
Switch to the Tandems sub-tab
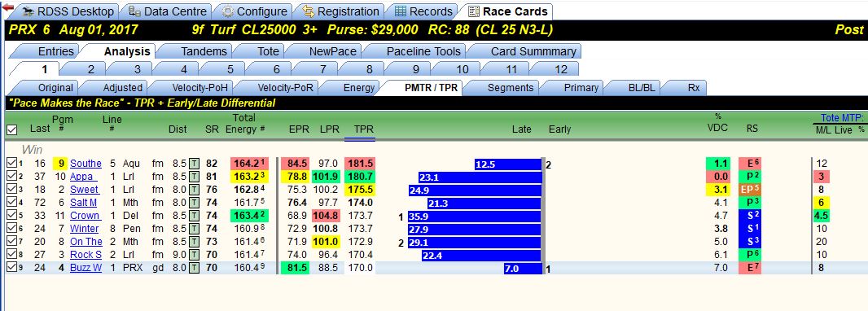(x=204, y=51)
